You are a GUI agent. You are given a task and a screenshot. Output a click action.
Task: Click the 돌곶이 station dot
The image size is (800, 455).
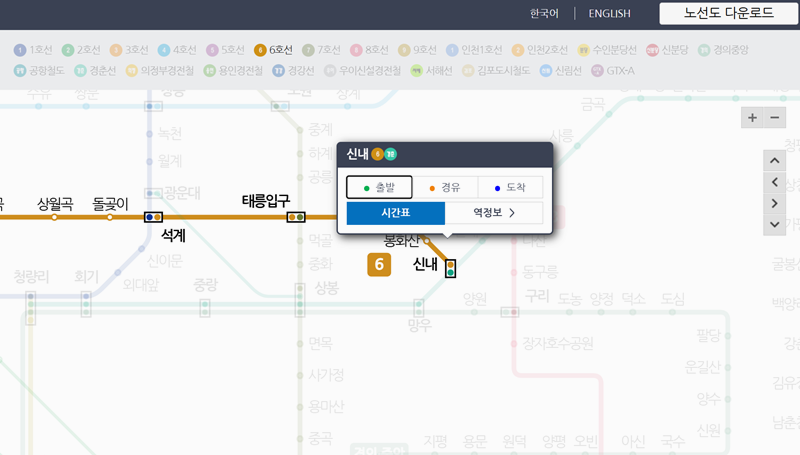[110, 217]
